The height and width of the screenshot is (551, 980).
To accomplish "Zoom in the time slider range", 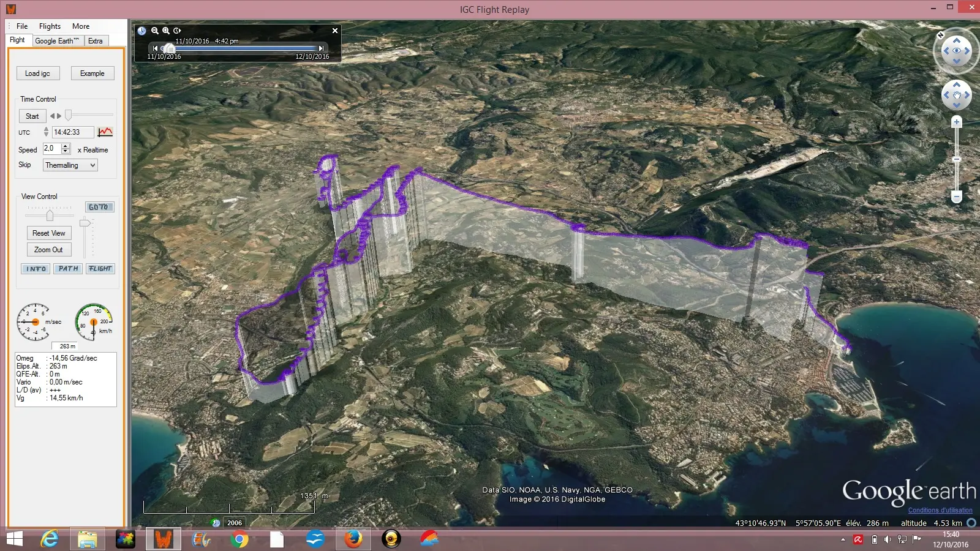I will (x=166, y=31).
